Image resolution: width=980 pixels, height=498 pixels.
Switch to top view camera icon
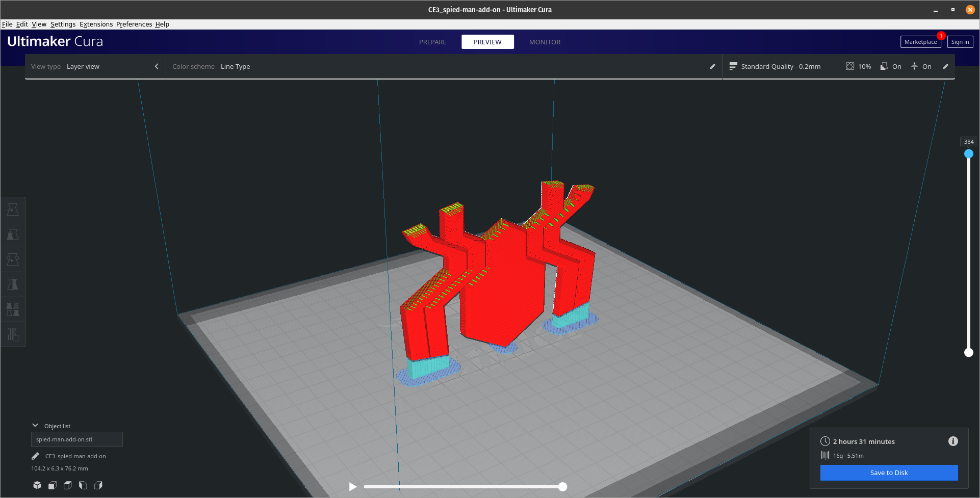tap(68, 485)
